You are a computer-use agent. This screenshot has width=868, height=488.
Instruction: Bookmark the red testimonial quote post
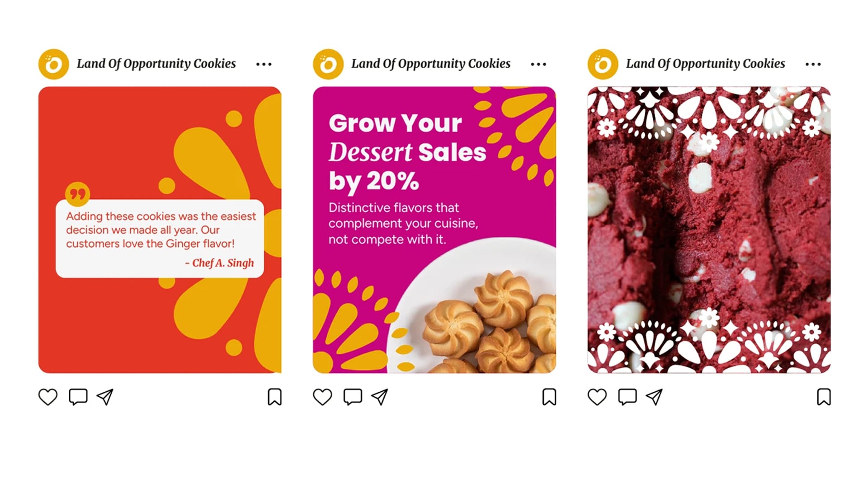[274, 397]
